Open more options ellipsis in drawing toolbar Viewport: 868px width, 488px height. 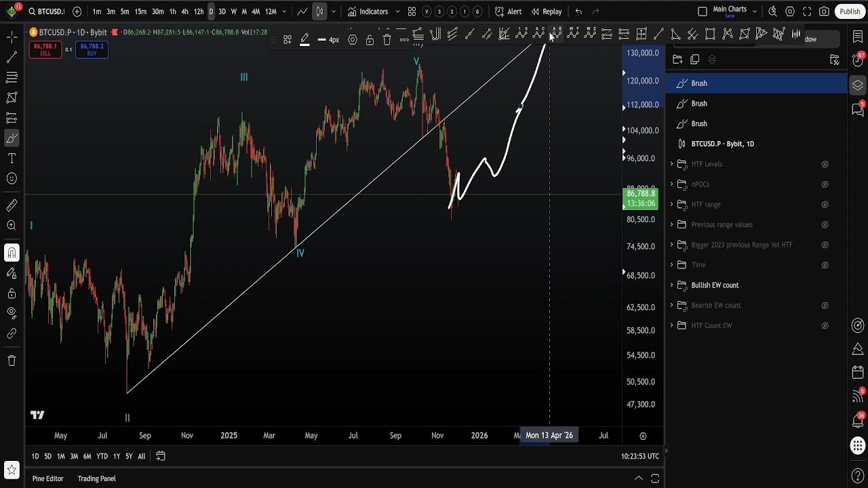click(404, 40)
